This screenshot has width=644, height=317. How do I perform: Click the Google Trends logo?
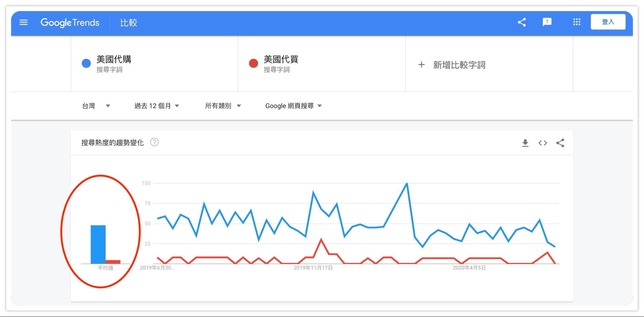[70, 23]
